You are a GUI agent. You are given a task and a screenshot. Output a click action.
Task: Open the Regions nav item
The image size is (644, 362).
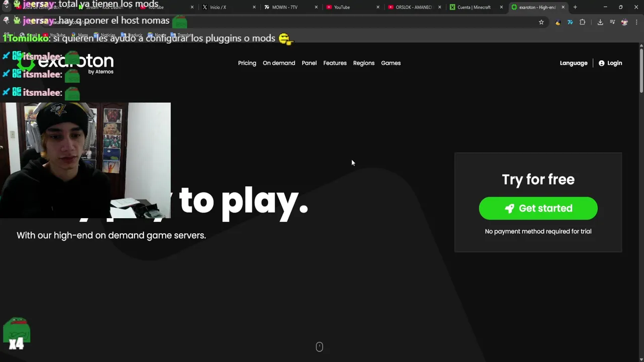point(364,63)
